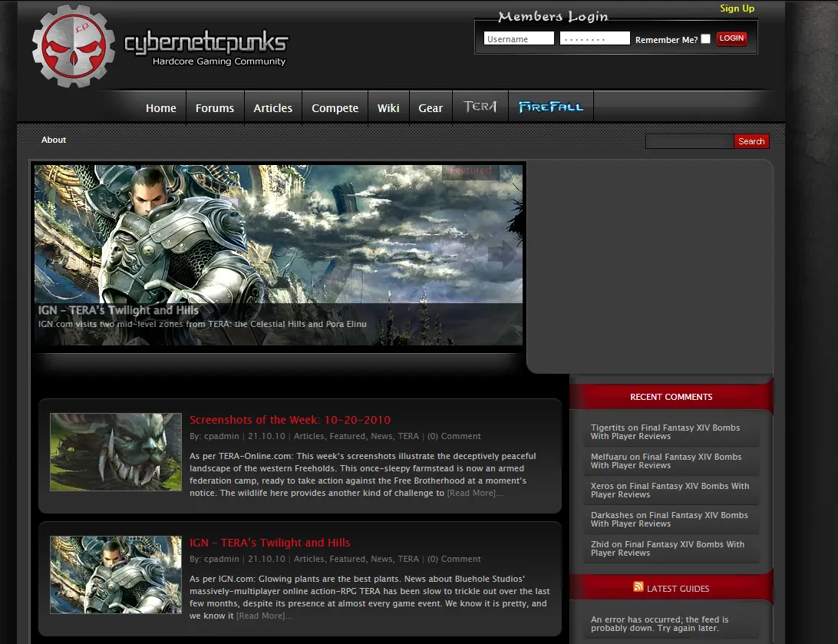Image resolution: width=838 pixels, height=644 pixels.
Task: Click the red LOGIN button
Action: click(x=731, y=38)
